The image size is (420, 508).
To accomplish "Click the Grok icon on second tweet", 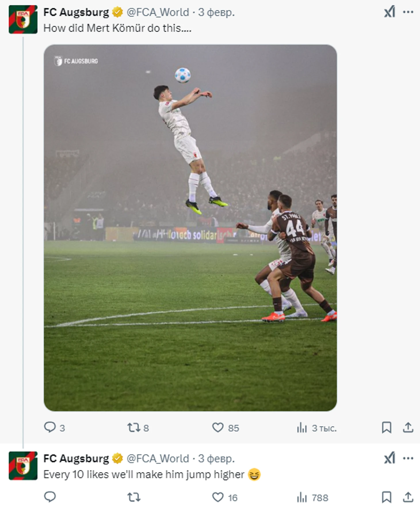I will click(390, 458).
